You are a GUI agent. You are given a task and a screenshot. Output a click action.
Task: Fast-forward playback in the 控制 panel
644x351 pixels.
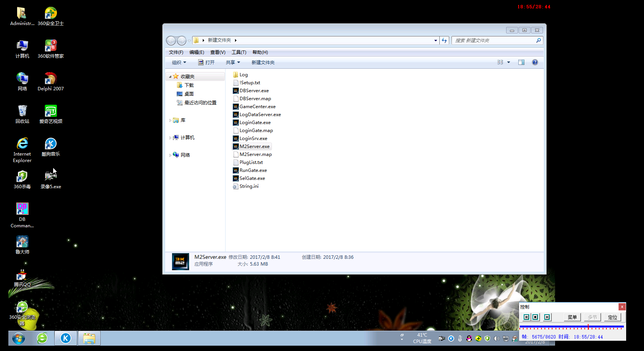(547, 317)
